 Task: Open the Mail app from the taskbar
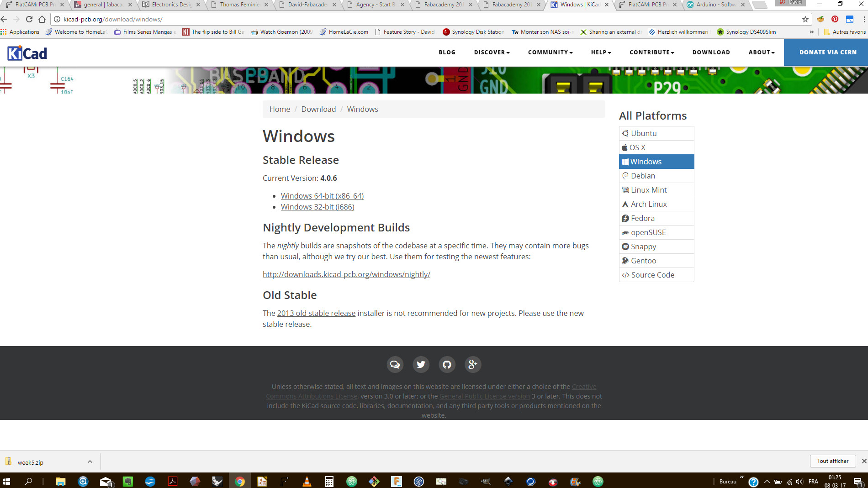[106, 481]
